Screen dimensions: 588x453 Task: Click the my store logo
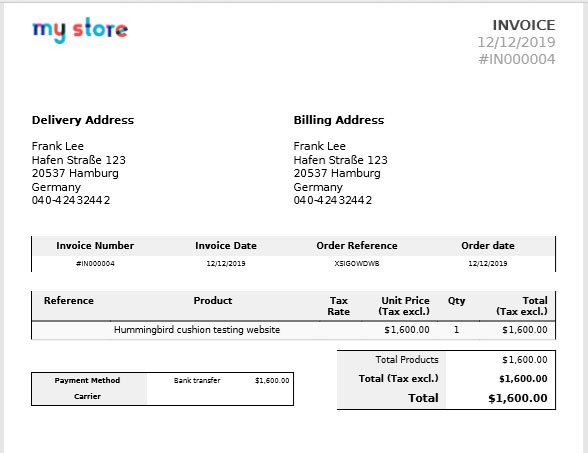pos(80,30)
